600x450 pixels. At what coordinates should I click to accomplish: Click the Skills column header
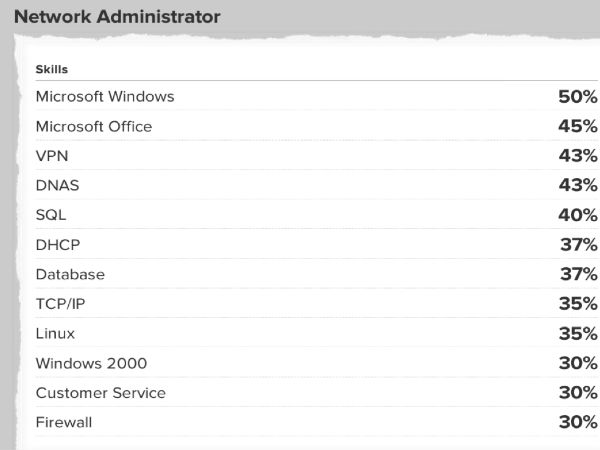(51, 69)
